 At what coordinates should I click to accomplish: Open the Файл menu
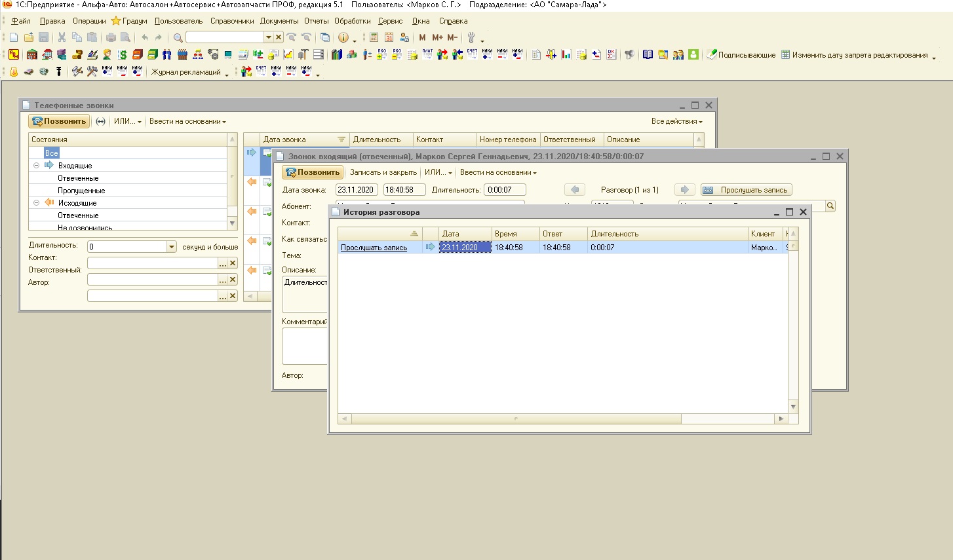21,21
